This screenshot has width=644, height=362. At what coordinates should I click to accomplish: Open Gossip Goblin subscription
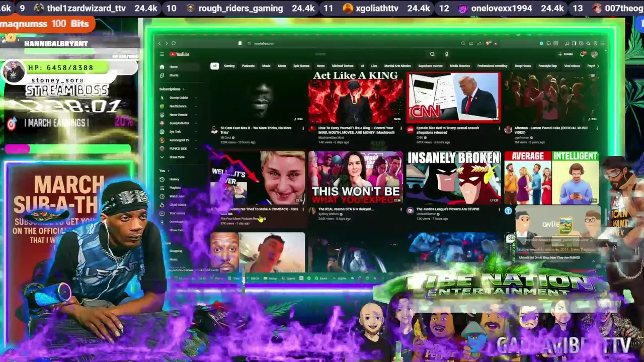click(179, 98)
